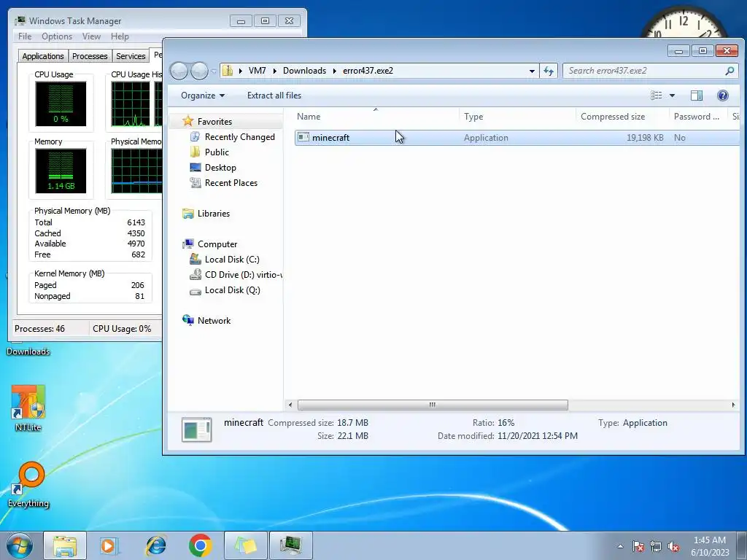The height and width of the screenshot is (560, 747).
Task: Click the muted volume tray icon
Action: coord(673,546)
